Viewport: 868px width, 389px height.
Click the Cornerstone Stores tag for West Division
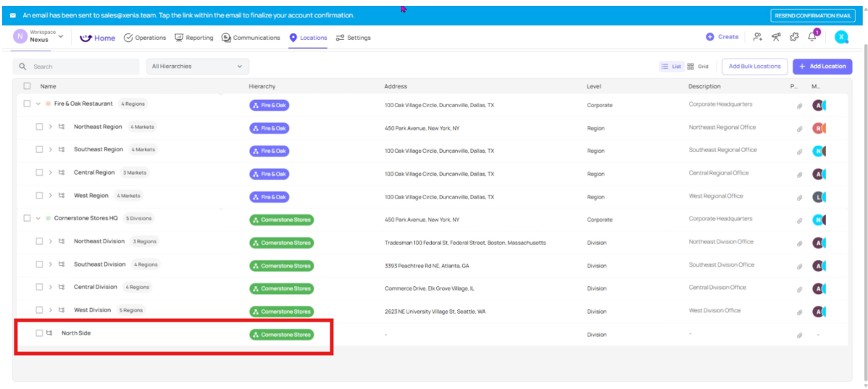282,311
